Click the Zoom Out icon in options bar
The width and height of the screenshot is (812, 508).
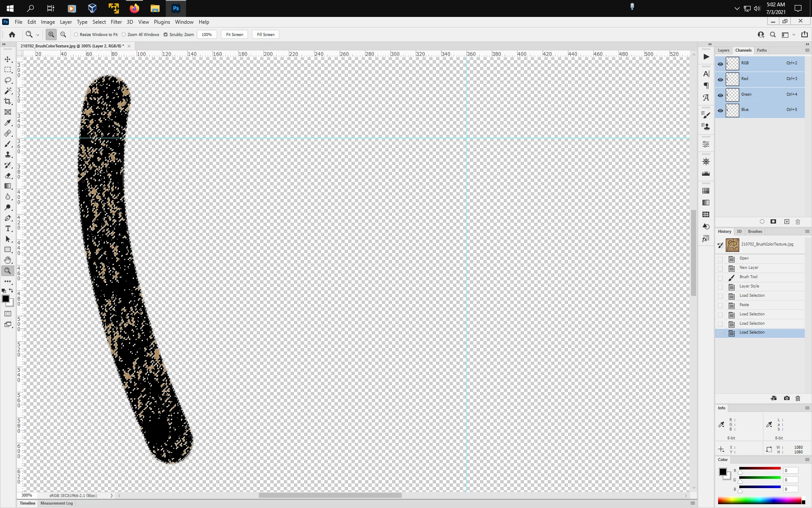[63, 35]
